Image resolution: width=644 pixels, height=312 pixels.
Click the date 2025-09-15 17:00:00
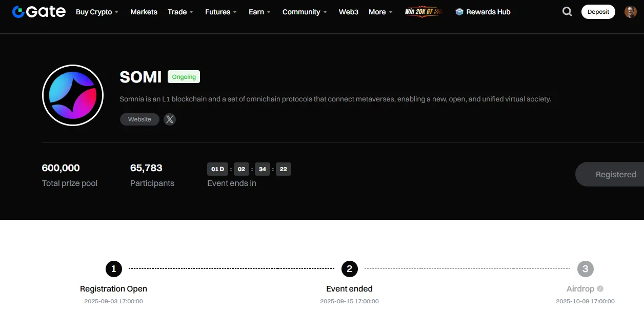(349, 301)
